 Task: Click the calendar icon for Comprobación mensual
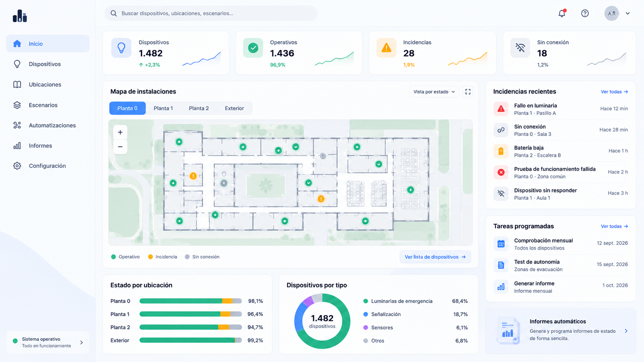coord(501,244)
